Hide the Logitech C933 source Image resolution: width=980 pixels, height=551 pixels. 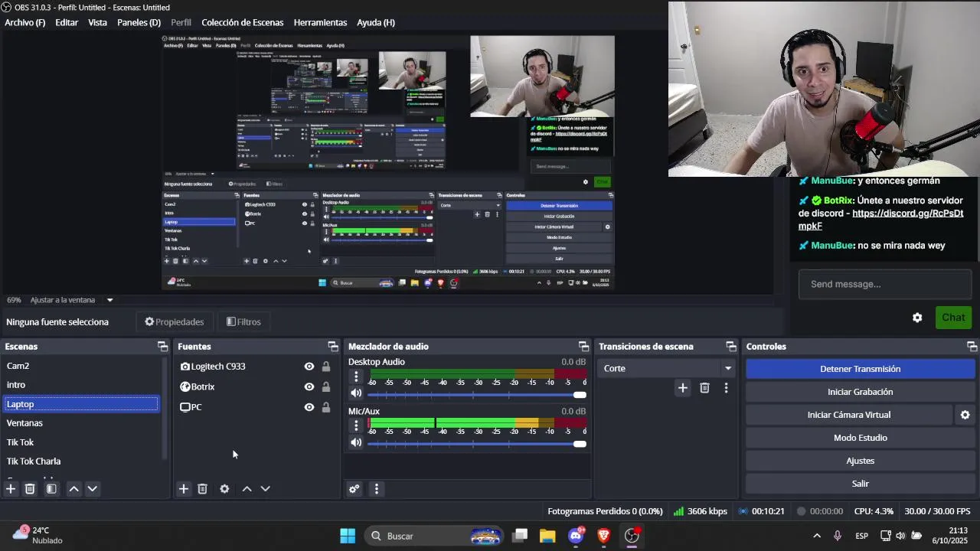tap(309, 367)
